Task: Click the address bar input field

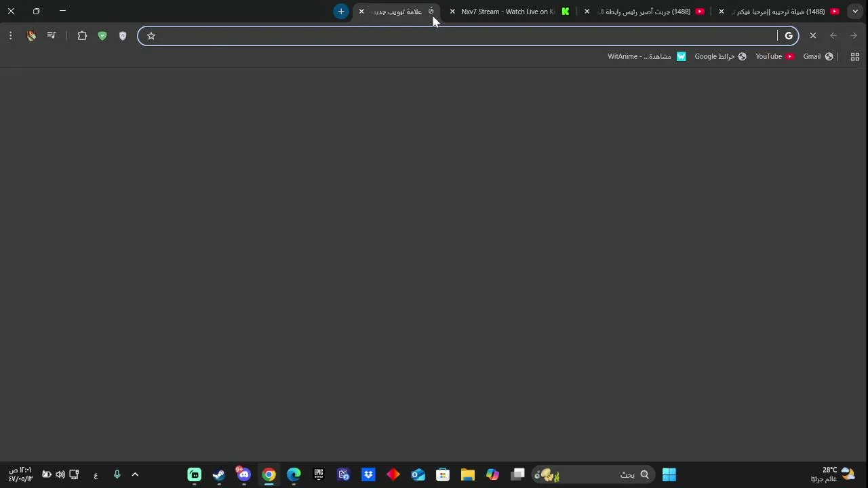Action: [x=468, y=36]
